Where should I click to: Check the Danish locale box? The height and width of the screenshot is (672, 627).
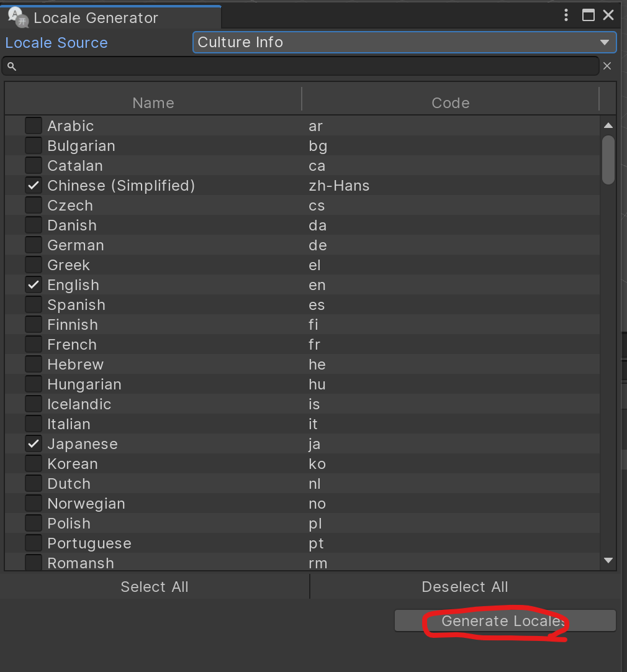point(34,225)
